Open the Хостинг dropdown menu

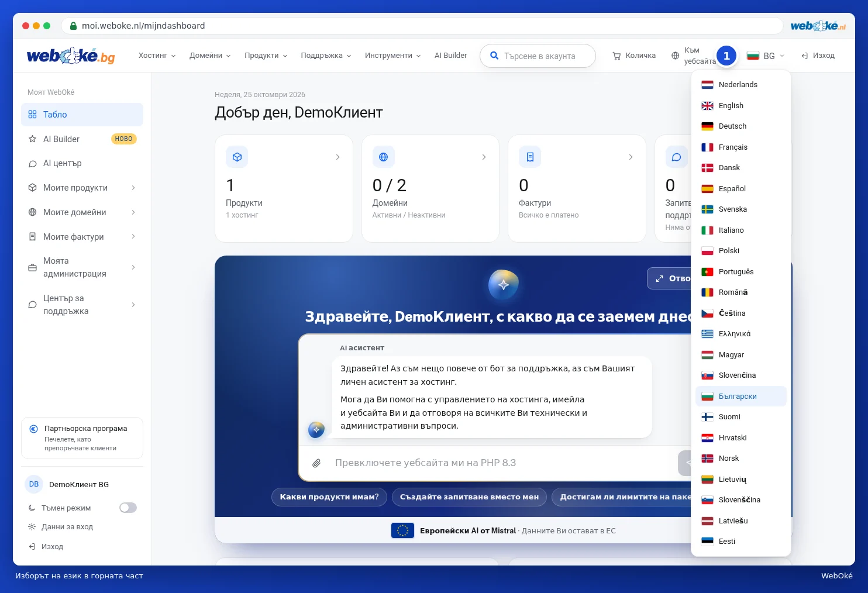pyautogui.click(x=157, y=56)
